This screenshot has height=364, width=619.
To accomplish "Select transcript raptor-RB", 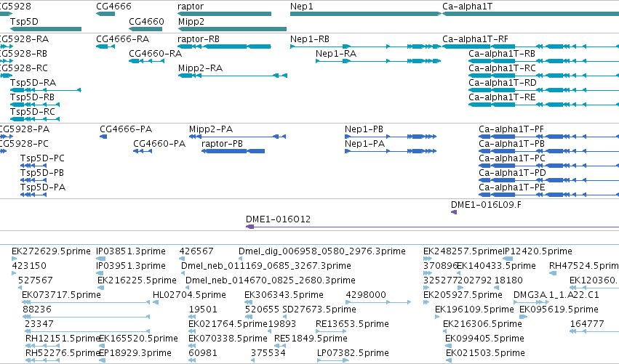I will point(224,46).
